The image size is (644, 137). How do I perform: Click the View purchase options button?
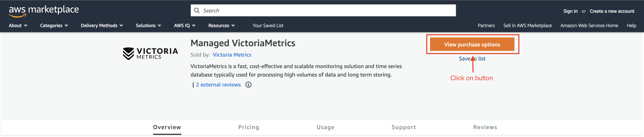tap(472, 44)
